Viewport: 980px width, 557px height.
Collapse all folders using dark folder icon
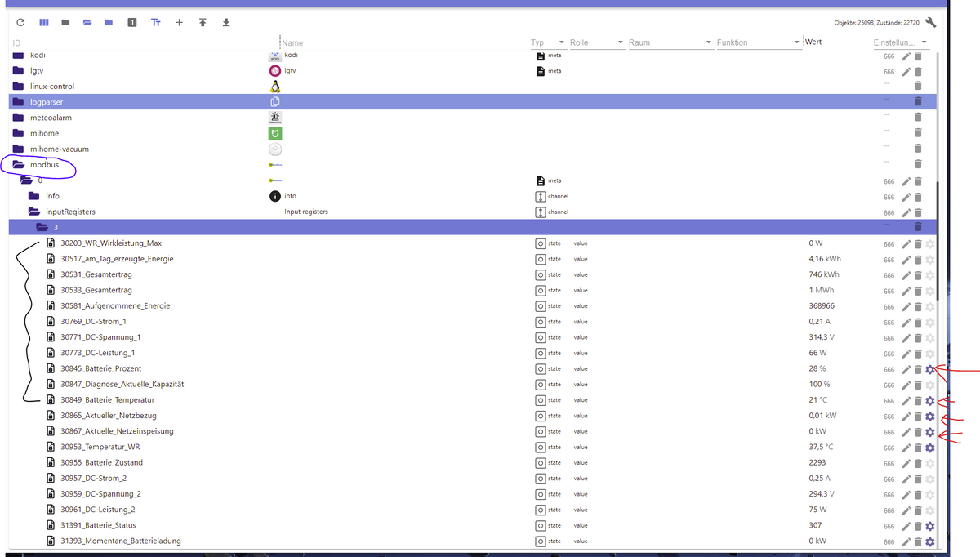click(x=65, y=22)
